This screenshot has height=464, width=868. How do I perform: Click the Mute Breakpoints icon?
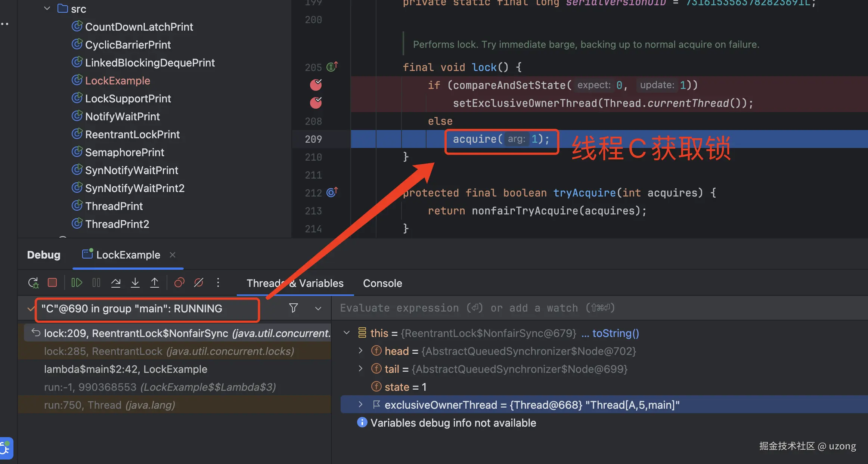point(199,283)
